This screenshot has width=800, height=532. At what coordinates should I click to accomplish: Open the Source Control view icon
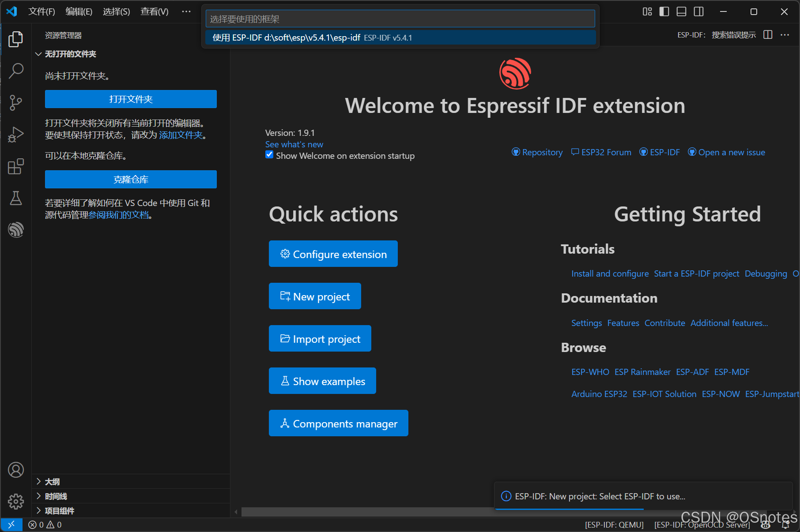(16, 102)
